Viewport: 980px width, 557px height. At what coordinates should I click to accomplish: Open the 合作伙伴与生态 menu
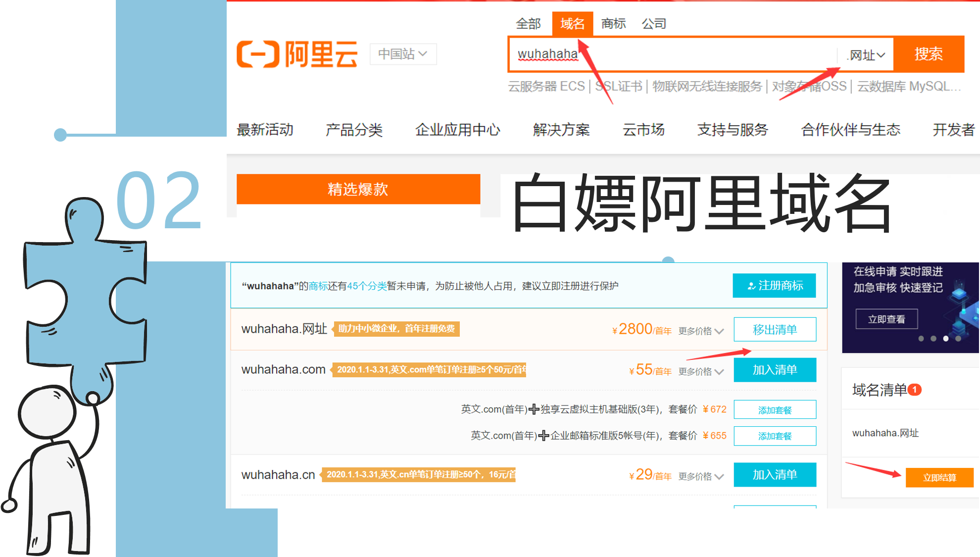(x=850, y=130)
